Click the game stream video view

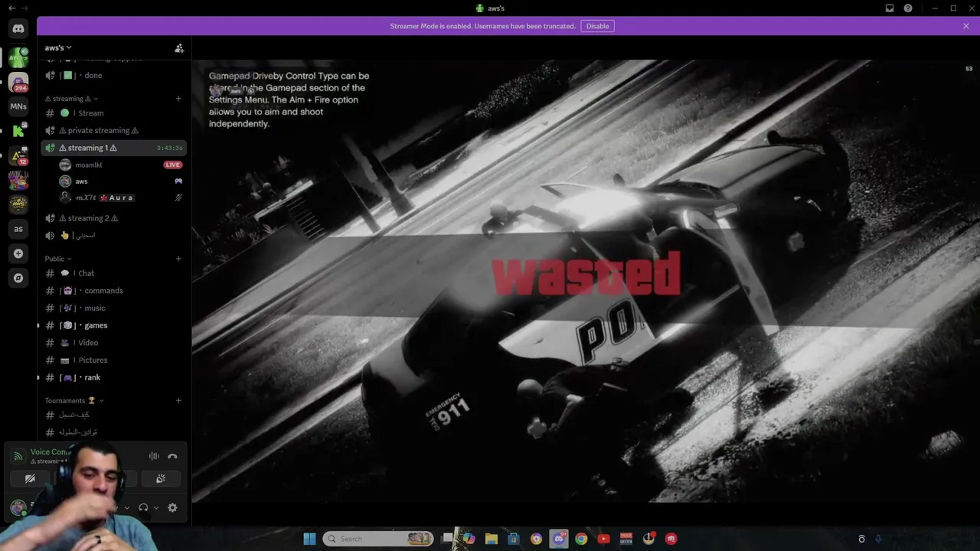[586, 281]
